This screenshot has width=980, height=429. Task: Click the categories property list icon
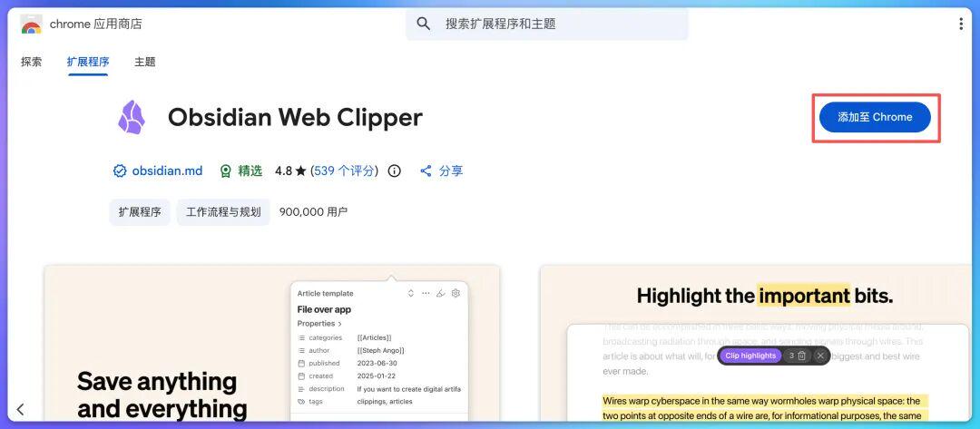point(301,337)
